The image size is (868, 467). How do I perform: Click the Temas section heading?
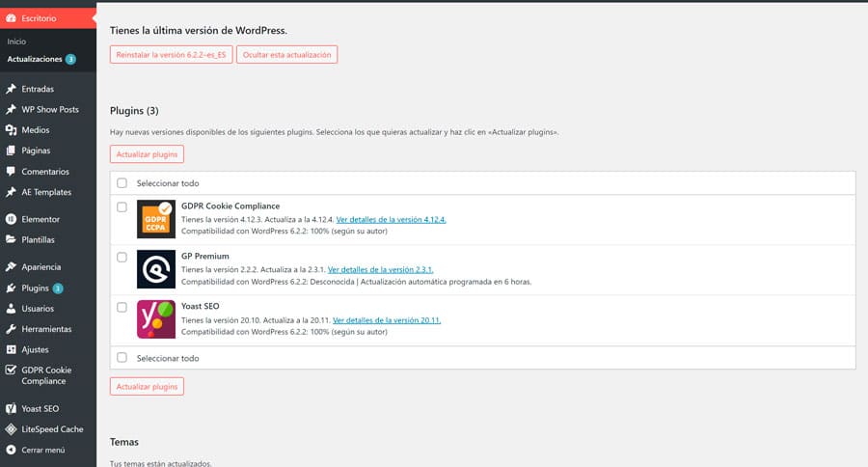tap(124, 442)
